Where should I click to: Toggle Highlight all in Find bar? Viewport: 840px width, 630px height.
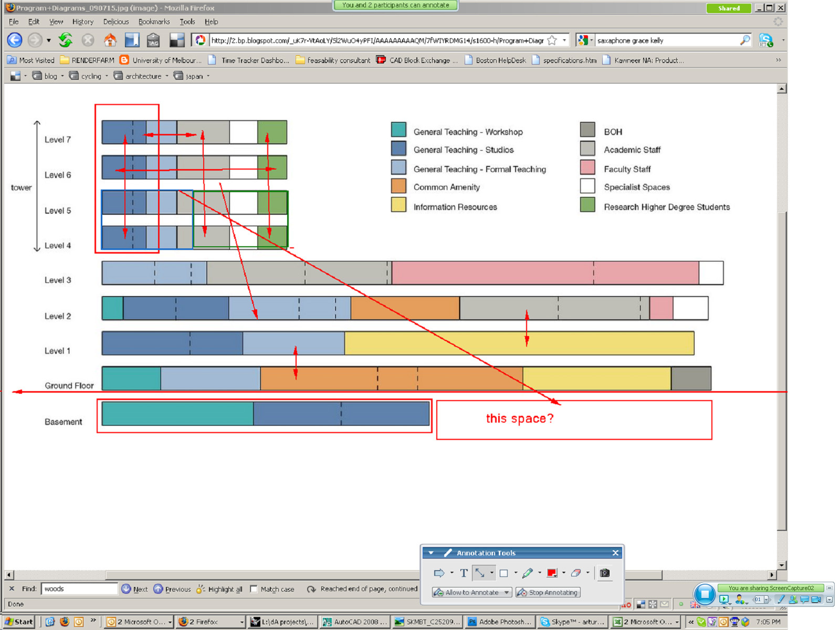click(219, 589)
